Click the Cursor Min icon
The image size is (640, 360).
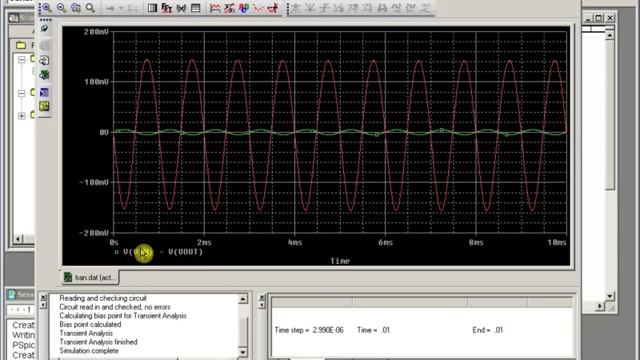pos(339,8)
